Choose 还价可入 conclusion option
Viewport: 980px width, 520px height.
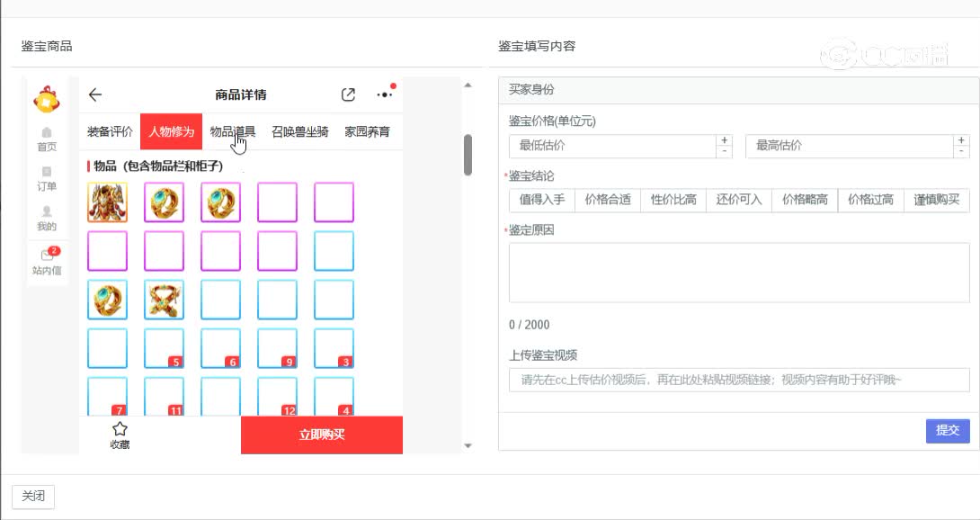tap(739, 200)
